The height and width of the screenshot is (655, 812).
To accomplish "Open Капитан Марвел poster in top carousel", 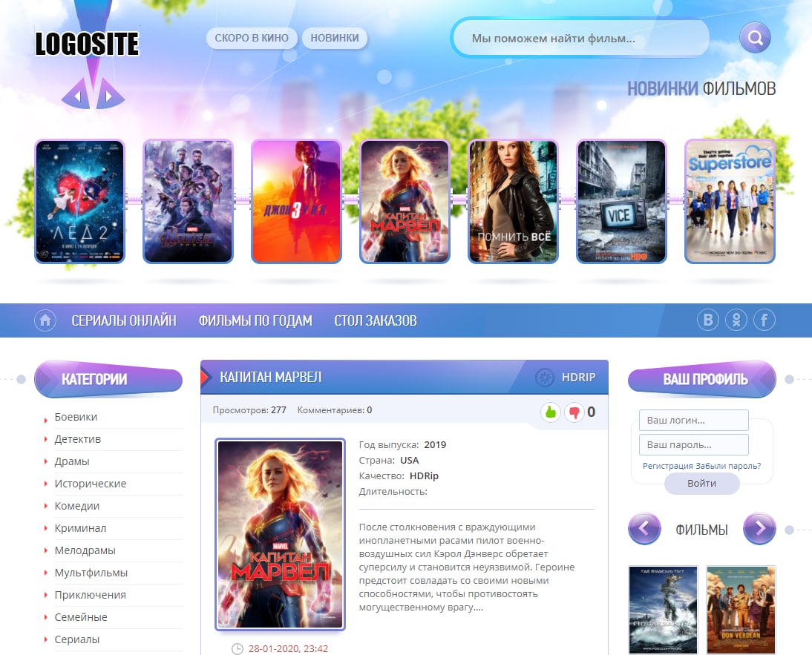I will 405,201.
